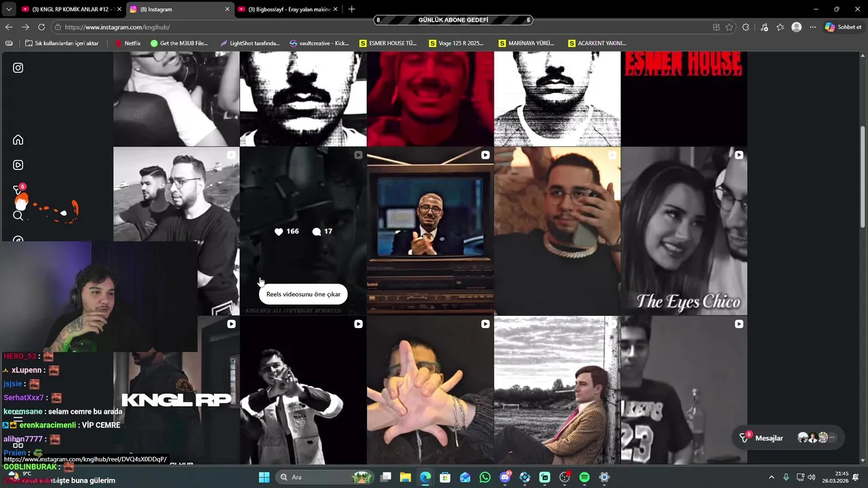Open LightShot tarafında bookmark
This screenshot has width=868, height=488.
click(x=250, y=43)
